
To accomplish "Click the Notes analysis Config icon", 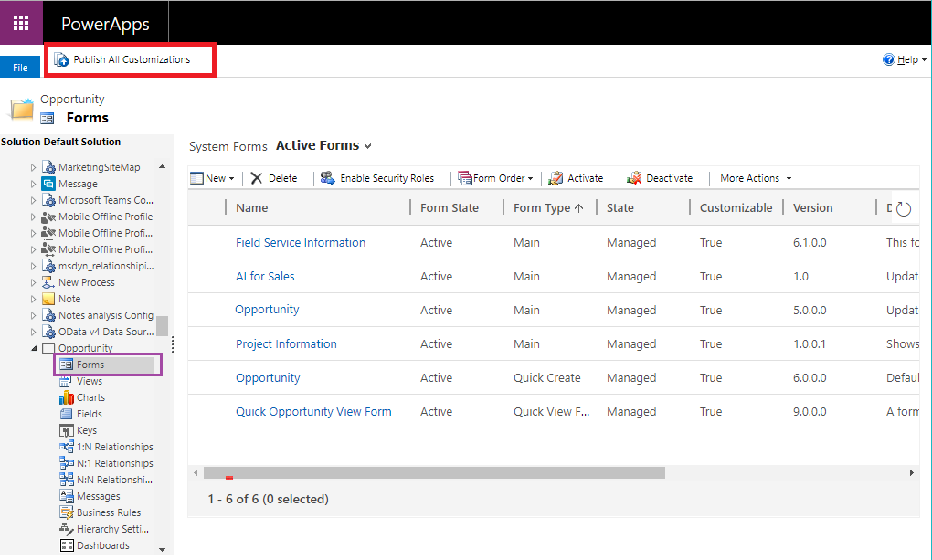I will click(x=48, y=316).
